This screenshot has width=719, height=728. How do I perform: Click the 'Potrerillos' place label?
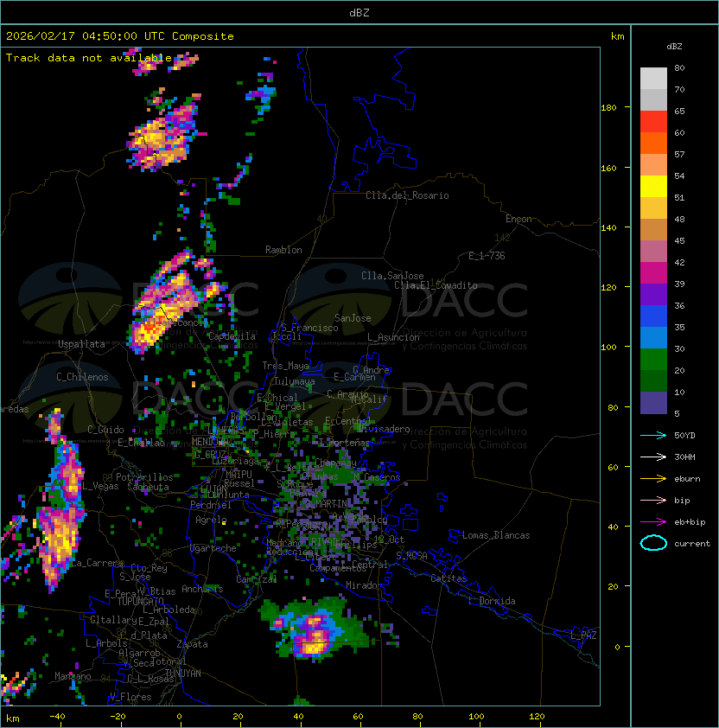(144, 477)
